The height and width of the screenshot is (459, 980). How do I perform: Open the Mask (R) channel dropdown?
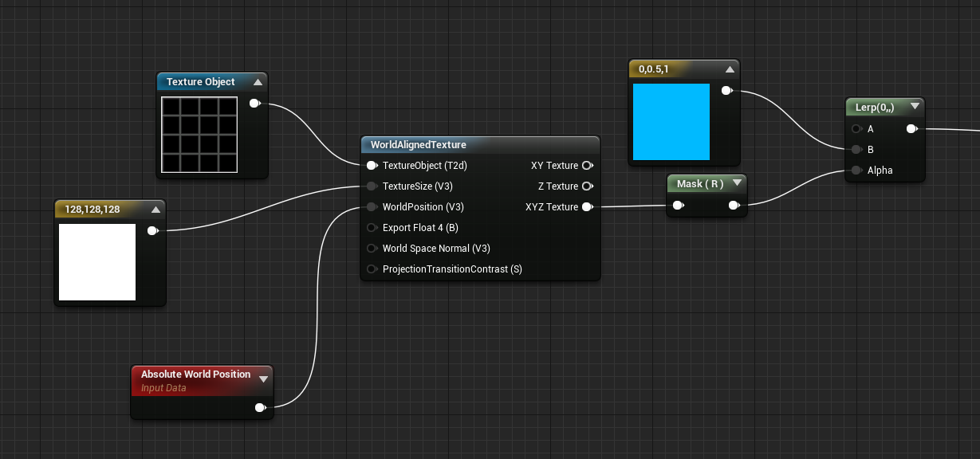737,183
